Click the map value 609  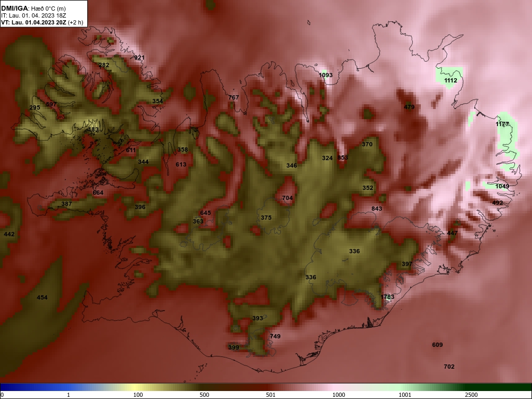click(x=437, y=345)
